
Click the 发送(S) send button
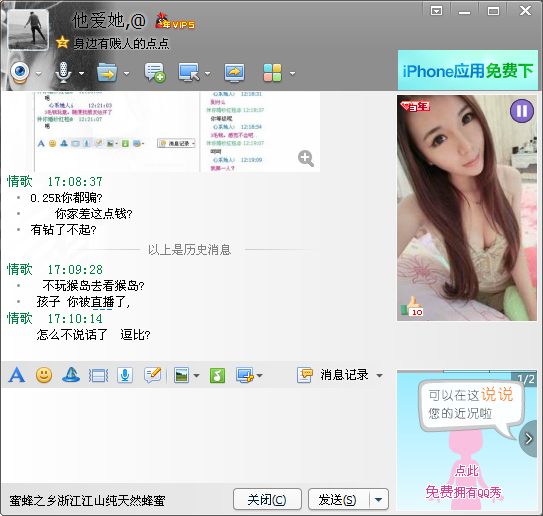pos(338,499)
